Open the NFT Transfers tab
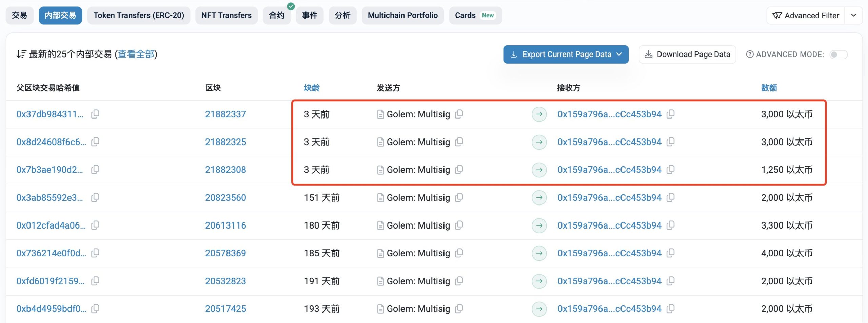 point(226,16)
